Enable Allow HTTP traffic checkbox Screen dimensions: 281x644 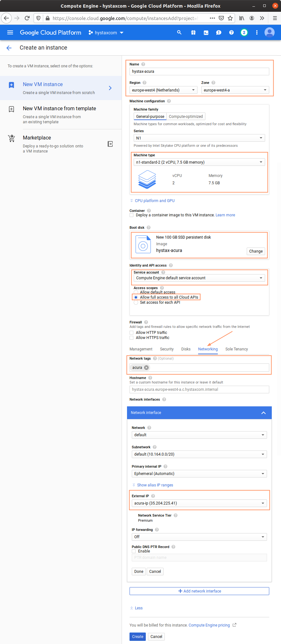tap(131, 333)
